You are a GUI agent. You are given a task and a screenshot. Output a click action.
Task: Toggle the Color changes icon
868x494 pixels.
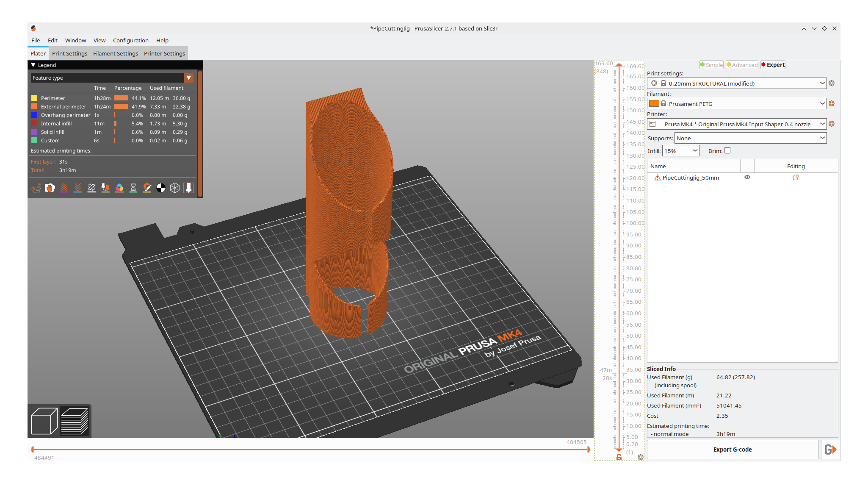tap(119, 188)
